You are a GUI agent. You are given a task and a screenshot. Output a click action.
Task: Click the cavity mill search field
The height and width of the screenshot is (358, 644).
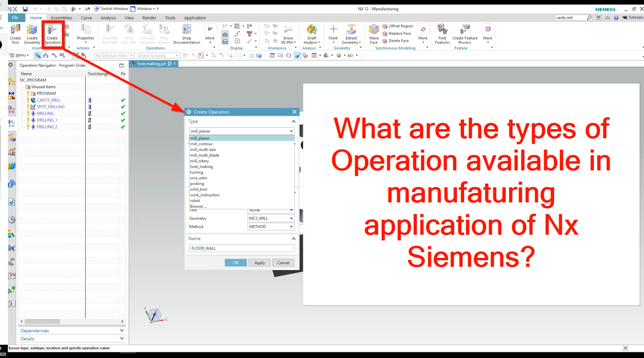[x=570, y=18]
